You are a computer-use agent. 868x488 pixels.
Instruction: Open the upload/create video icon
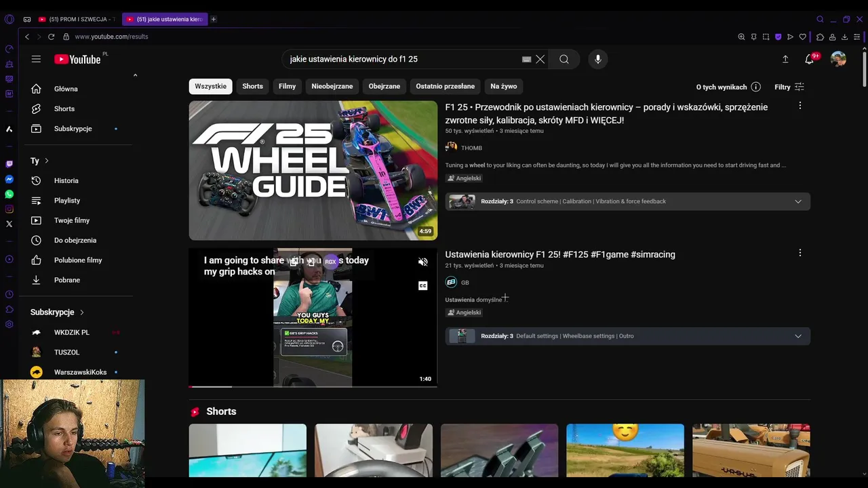pos(785,59)
